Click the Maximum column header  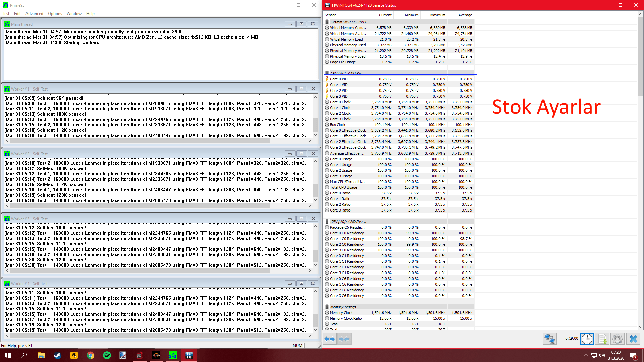click(437, 15)
